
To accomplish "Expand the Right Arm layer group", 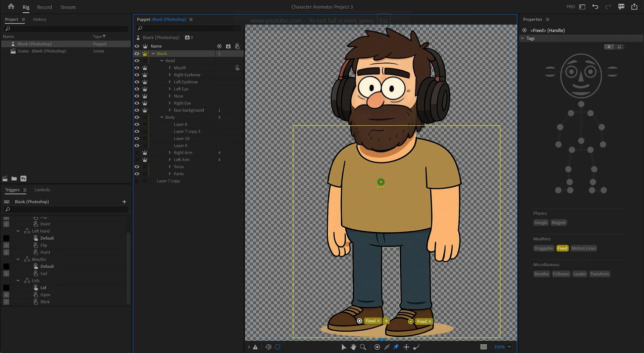I will tap(169, 153).
